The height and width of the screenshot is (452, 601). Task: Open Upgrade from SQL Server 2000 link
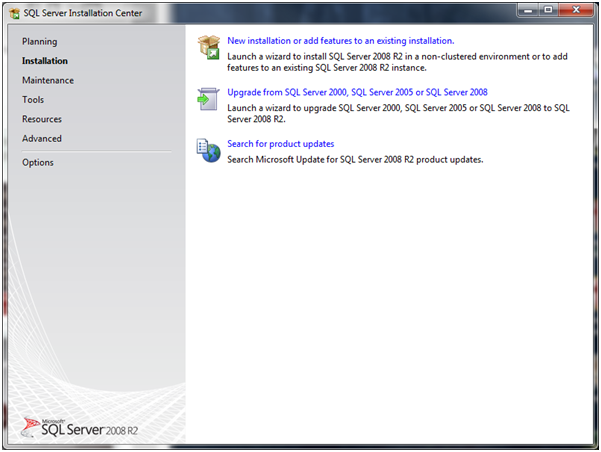click(357, 92)
